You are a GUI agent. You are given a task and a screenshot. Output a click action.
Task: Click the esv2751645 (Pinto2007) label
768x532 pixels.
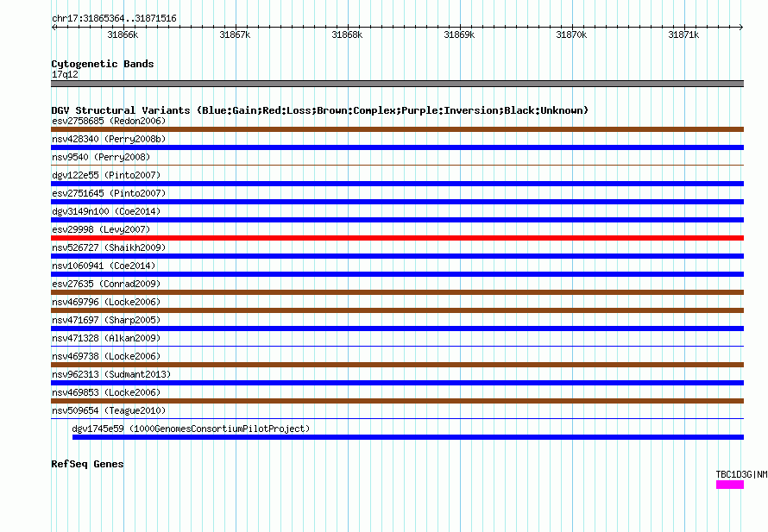(109, 193)
